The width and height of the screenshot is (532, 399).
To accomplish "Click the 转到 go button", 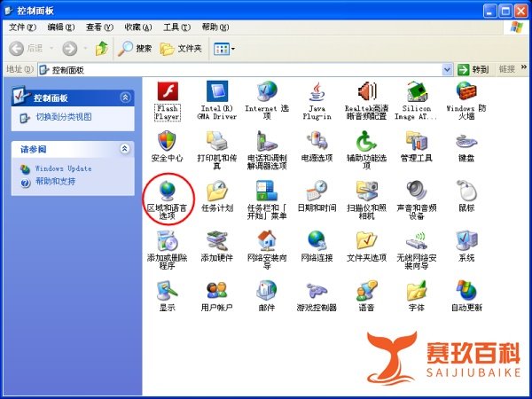I will 473,70.
